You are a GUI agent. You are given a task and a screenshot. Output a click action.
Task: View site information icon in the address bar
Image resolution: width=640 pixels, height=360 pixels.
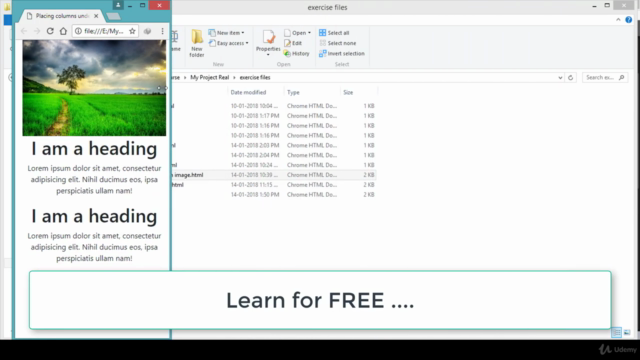(x=78, y=31)
